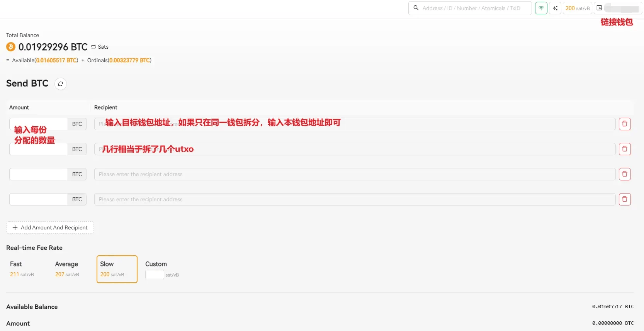The height and width of the screenshot is (331, 644).
Task: Click the sparkle stars icon in header
Action: click(555, 8)
